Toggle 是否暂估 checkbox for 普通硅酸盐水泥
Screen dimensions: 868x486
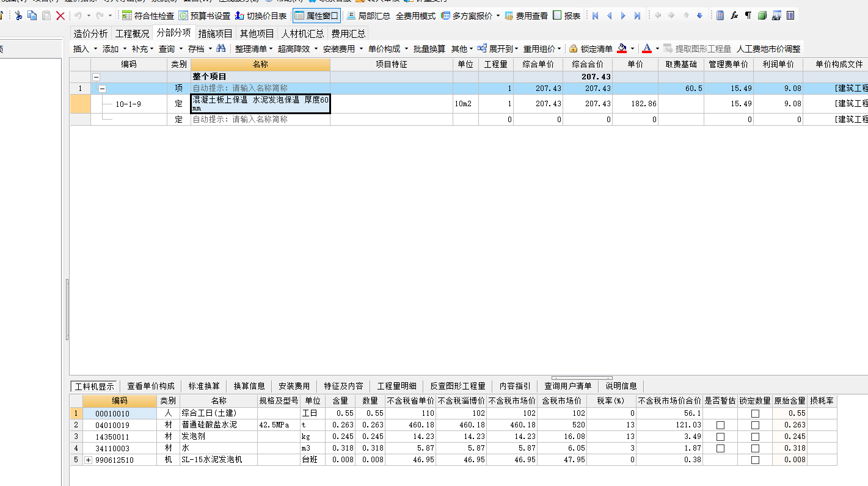pos(720,425)
